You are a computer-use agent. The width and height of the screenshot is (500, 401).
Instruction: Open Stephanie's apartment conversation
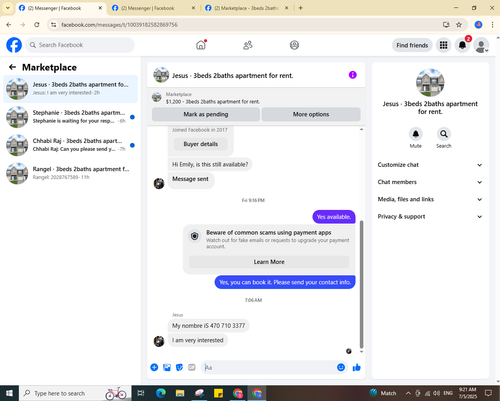click(70, 117)
